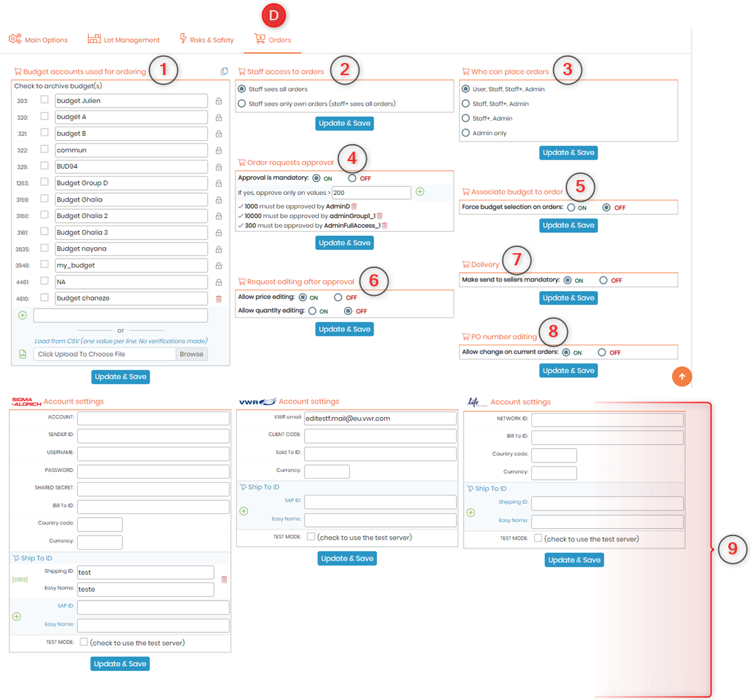Turn off PO number change on current orders

click(x=602, y=352)
